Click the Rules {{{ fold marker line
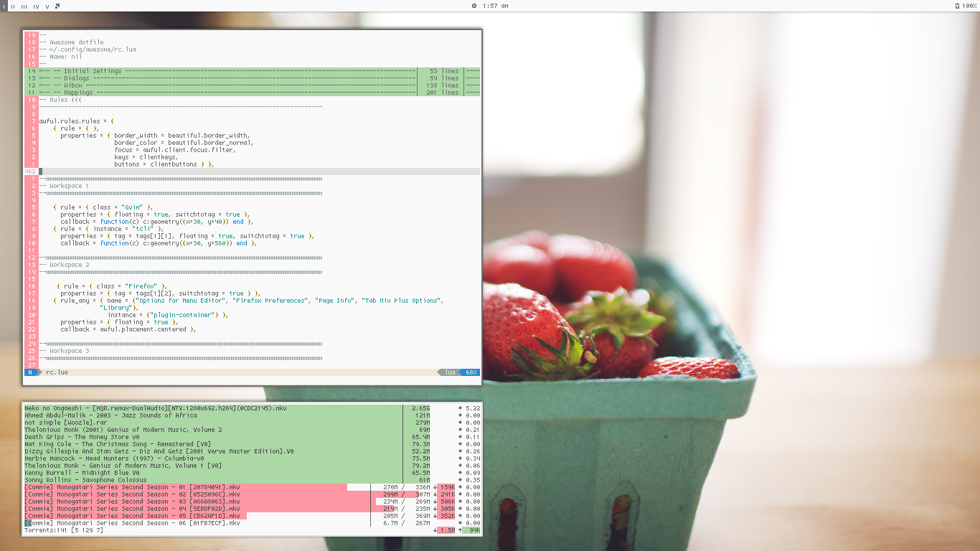This screenshot has height=551, width=980. click(60, 100)
